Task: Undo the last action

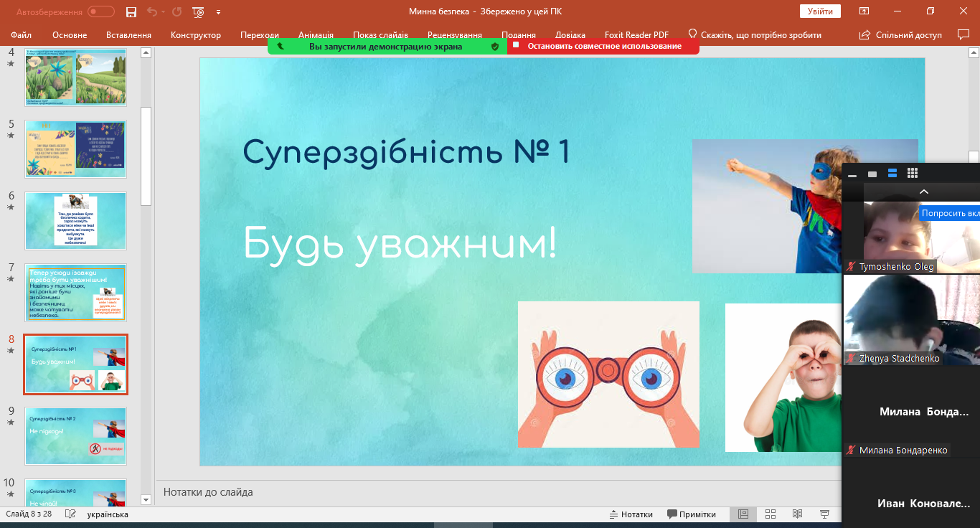Action: 151,11
